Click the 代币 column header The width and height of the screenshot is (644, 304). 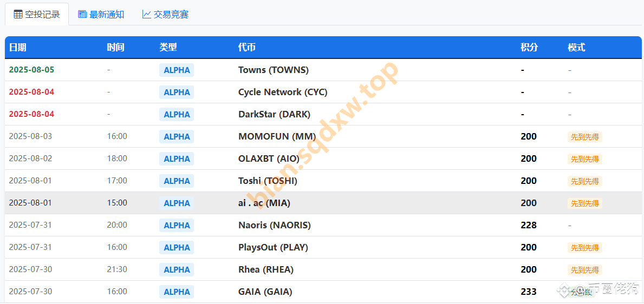click(x=247, y=48)
